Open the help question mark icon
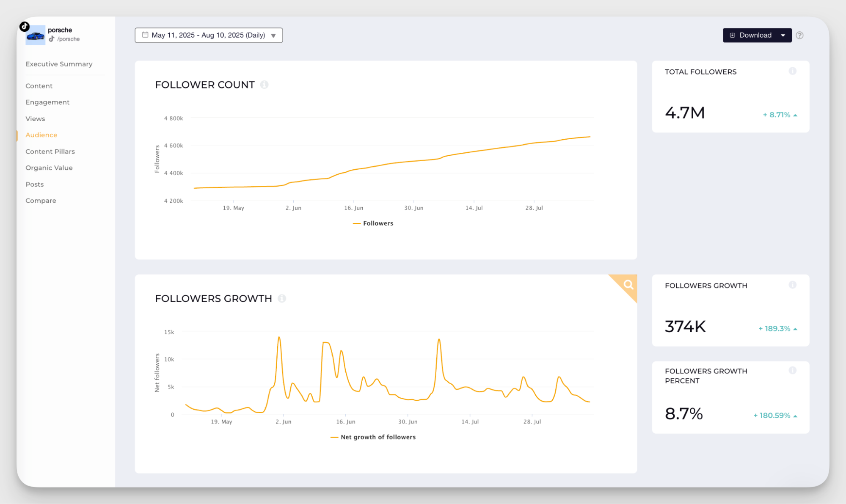The width and height of the screenshot is (846, 504). pos(799,35)
